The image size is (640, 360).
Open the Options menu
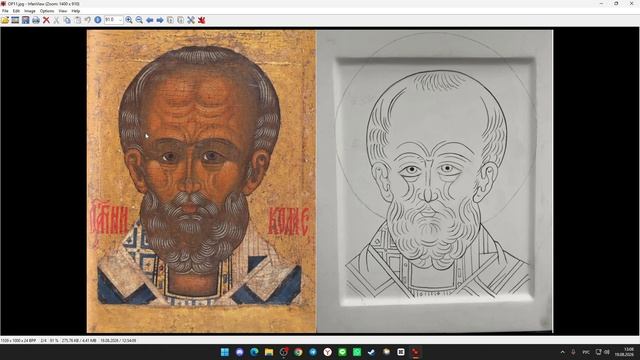[47, 11]
